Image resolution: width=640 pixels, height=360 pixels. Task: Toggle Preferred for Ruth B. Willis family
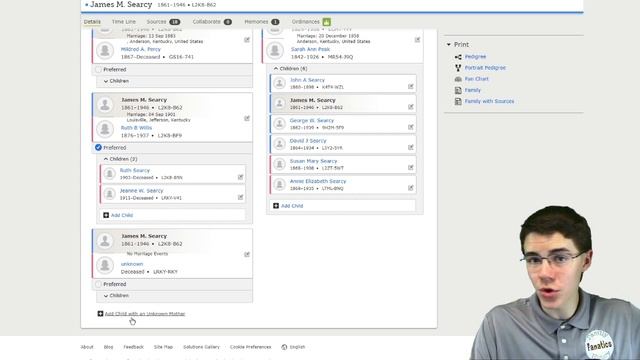click(98, 147)
